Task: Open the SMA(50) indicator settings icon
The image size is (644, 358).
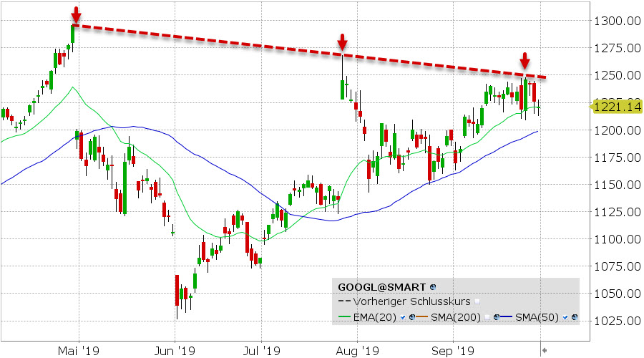Action: coord(575,317)
